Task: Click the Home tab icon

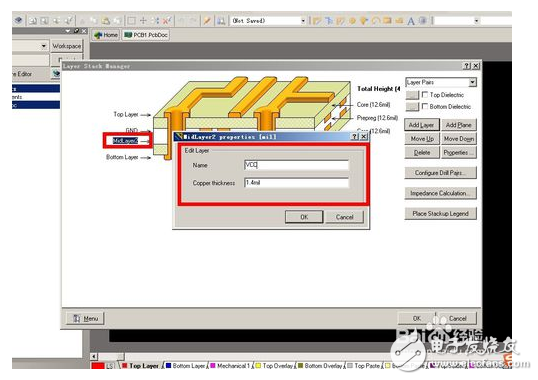Action: point(98,35)
